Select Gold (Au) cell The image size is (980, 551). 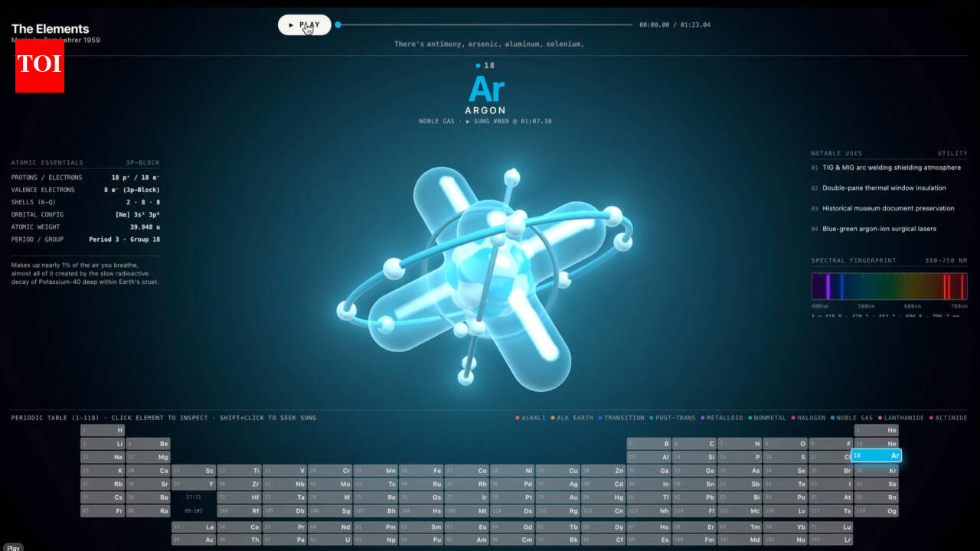tap(557, 497)
